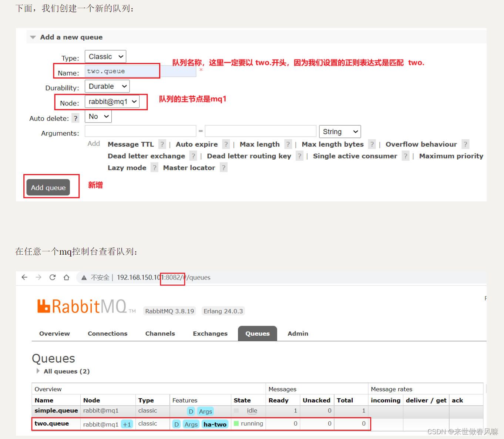Add the Max length argument
Image resolution: width=504 pixels, height=439 pixels.
coord(260,144)
